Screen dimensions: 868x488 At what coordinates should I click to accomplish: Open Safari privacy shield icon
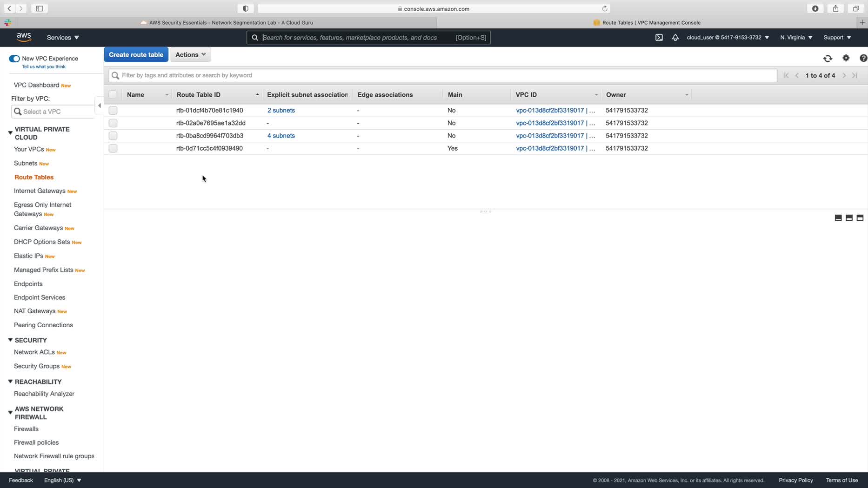(x=246, y=8)
